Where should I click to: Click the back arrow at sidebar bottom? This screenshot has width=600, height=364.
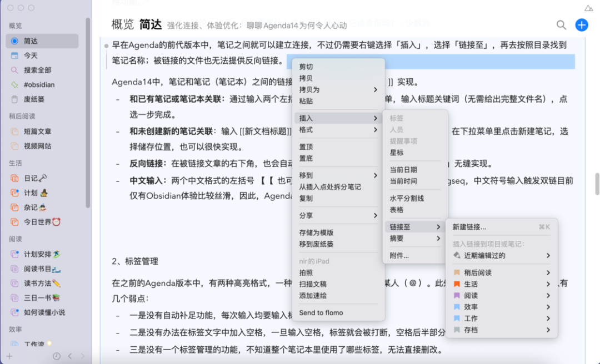coord(70,356)
